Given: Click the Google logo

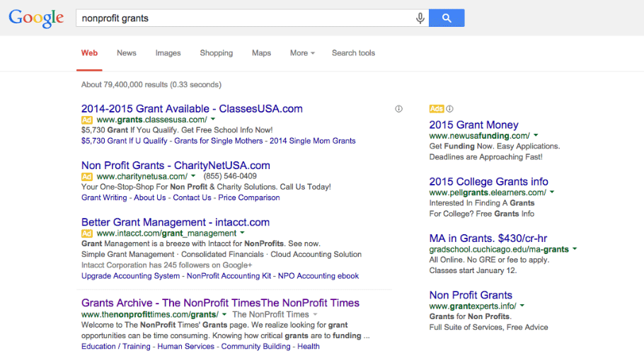Looking at the screenshot, I should 36,18.
